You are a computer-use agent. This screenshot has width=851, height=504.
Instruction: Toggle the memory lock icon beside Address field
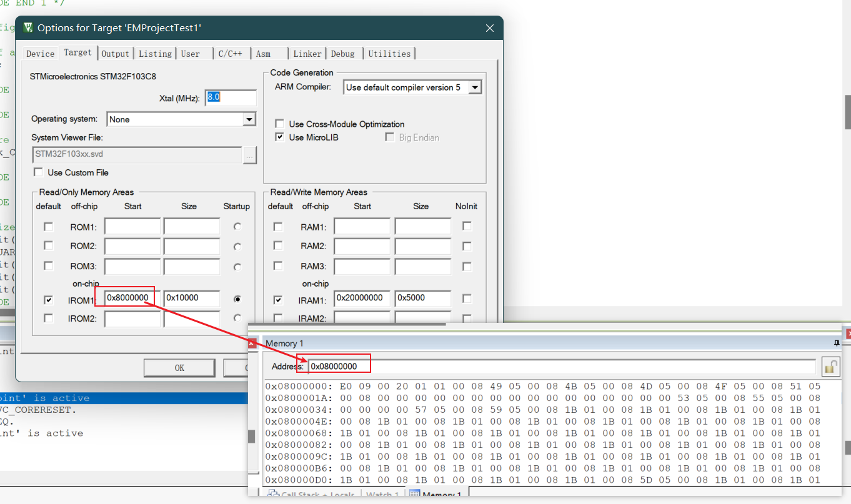830,367
